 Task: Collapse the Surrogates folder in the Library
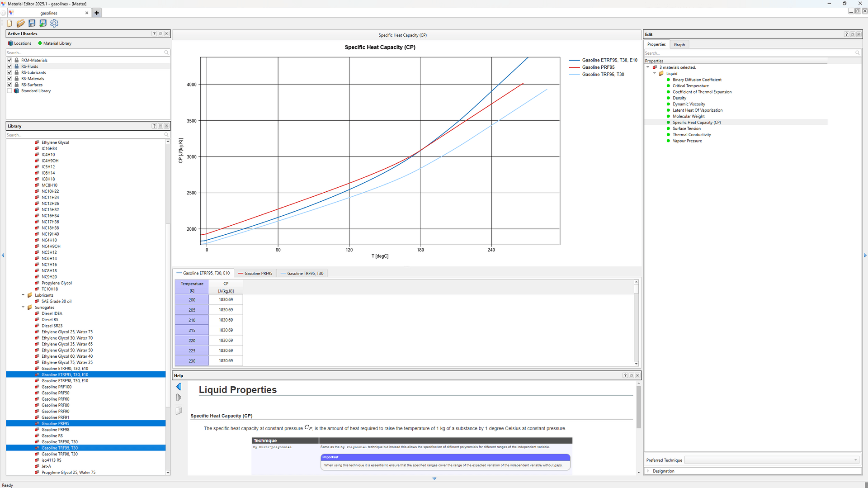click(23, 307)
